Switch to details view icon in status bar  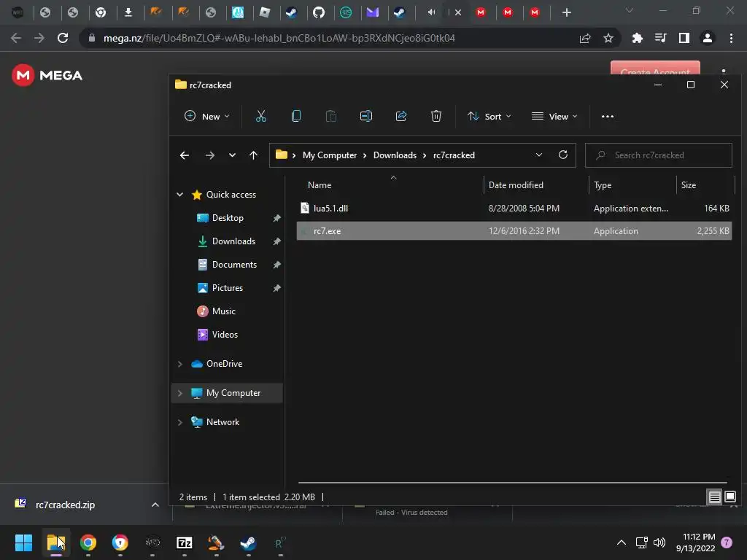click(x=715, y=497)
